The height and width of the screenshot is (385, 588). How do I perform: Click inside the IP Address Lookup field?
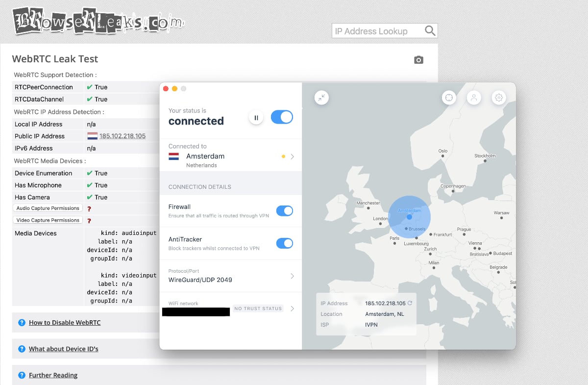pos(377,30)
